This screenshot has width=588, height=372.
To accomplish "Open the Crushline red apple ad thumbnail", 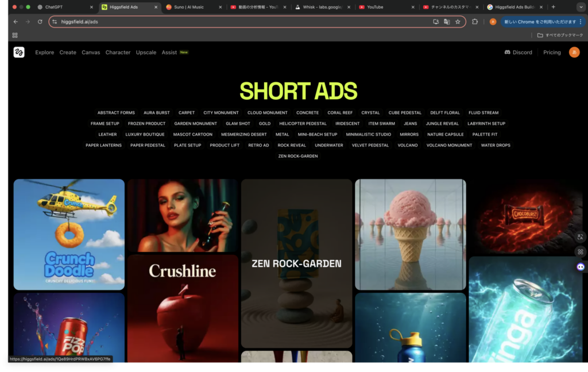I will pyautogui.click(x=183, y=308).
